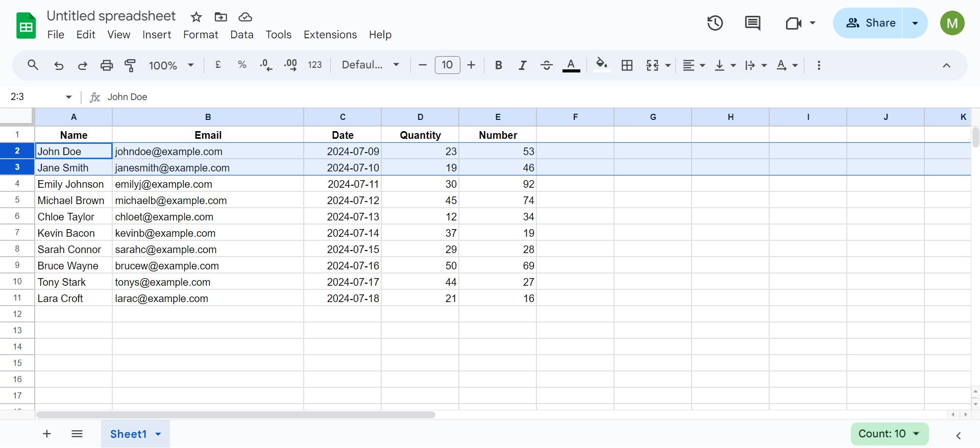Open version history clock icon
Screen dimensions: 980x448
715,23
